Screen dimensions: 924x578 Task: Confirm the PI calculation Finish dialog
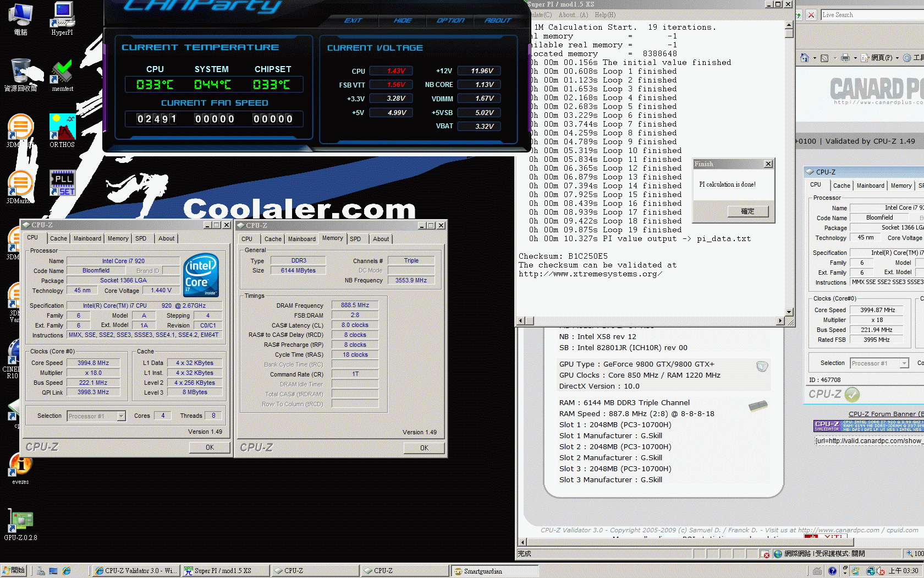(x=747, y=211)
